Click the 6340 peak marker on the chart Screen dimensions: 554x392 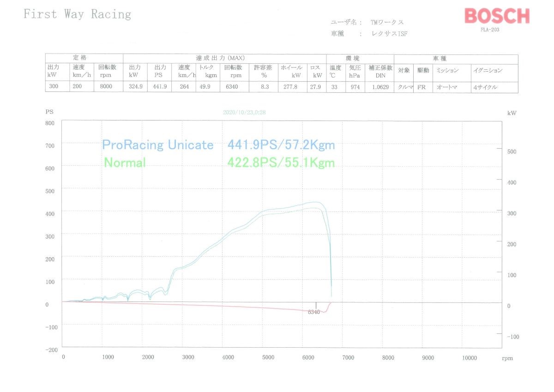tap(314, 312)
